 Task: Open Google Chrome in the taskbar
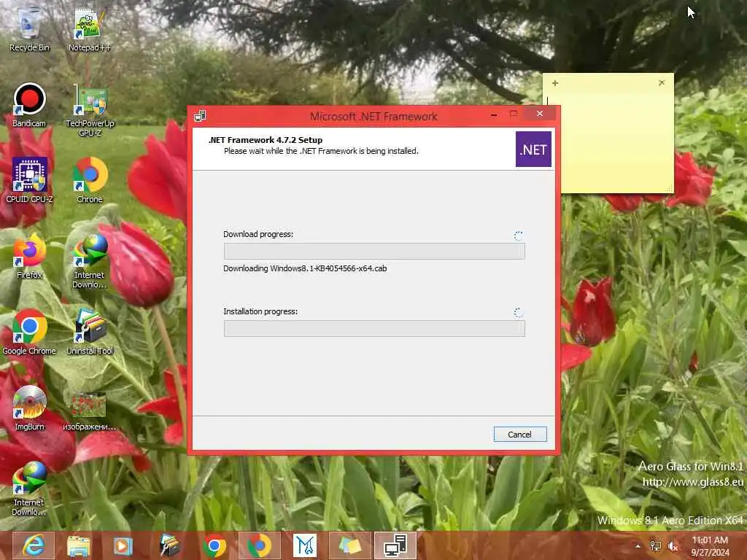click(214, 545)
